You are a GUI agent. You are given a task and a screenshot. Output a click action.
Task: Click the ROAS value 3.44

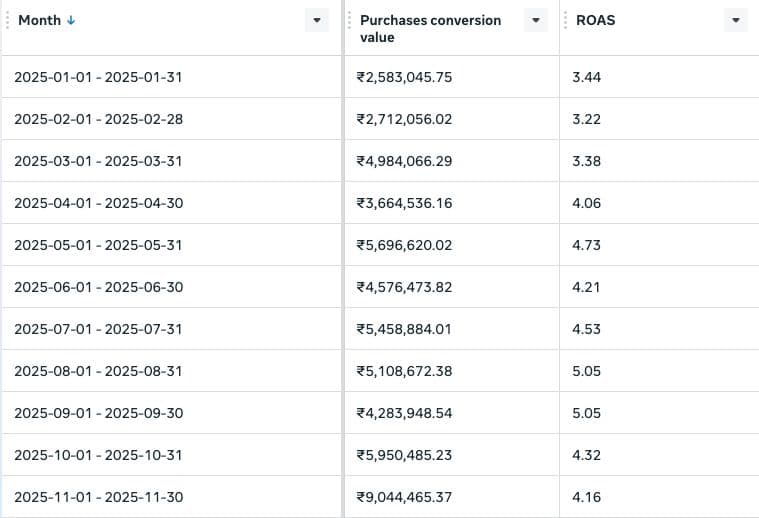586,77
